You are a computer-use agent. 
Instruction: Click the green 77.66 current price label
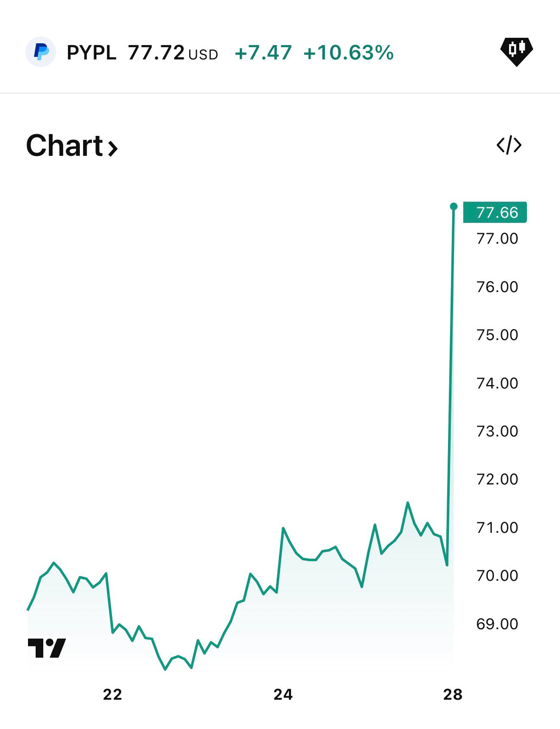tap(495, 212)
